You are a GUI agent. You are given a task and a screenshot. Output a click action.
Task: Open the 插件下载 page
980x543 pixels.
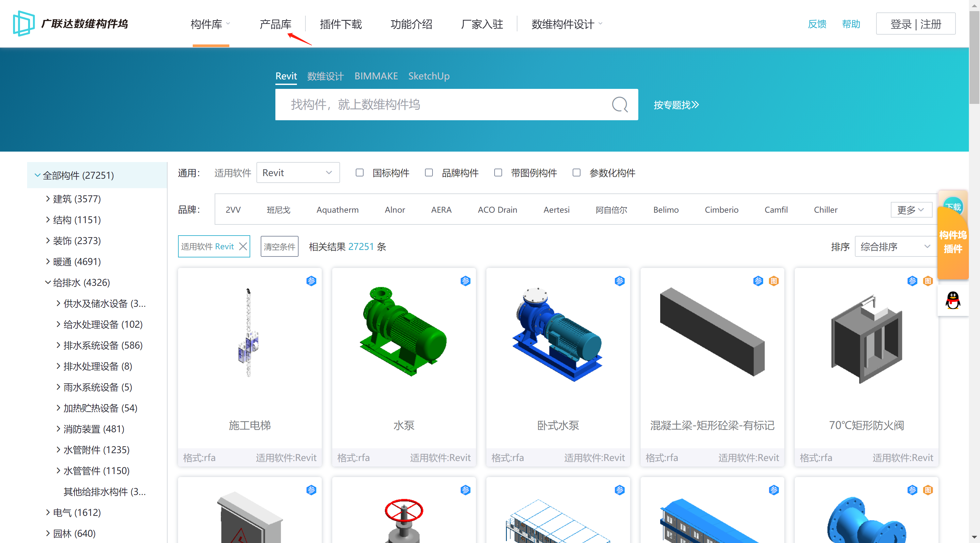click(340, 24)
